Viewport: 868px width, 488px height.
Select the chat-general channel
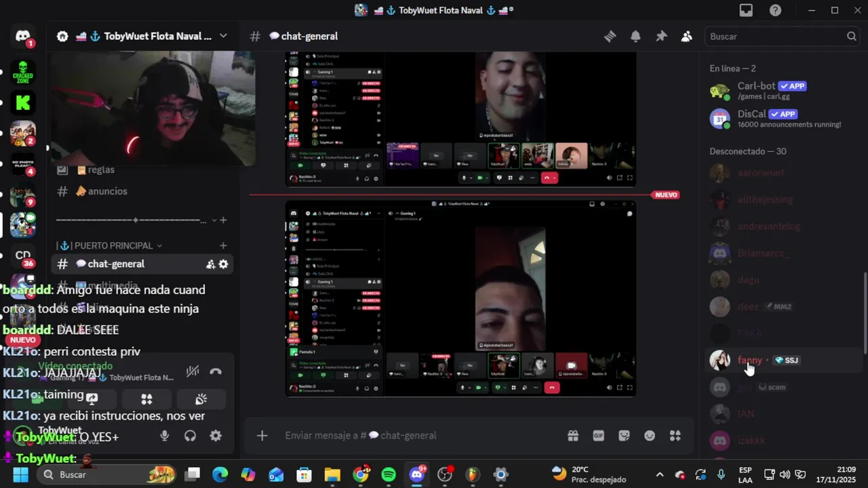(142, 264)
